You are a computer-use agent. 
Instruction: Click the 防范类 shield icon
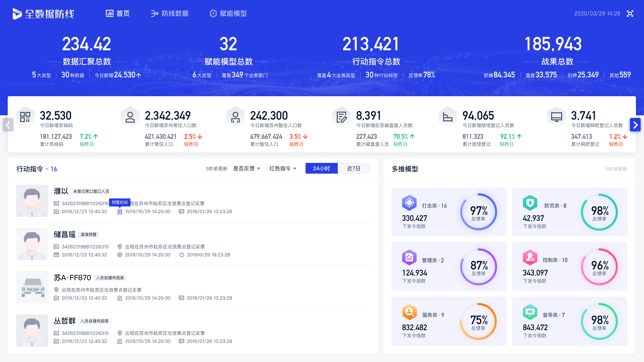pyautogui.click(x=530, y=203)
